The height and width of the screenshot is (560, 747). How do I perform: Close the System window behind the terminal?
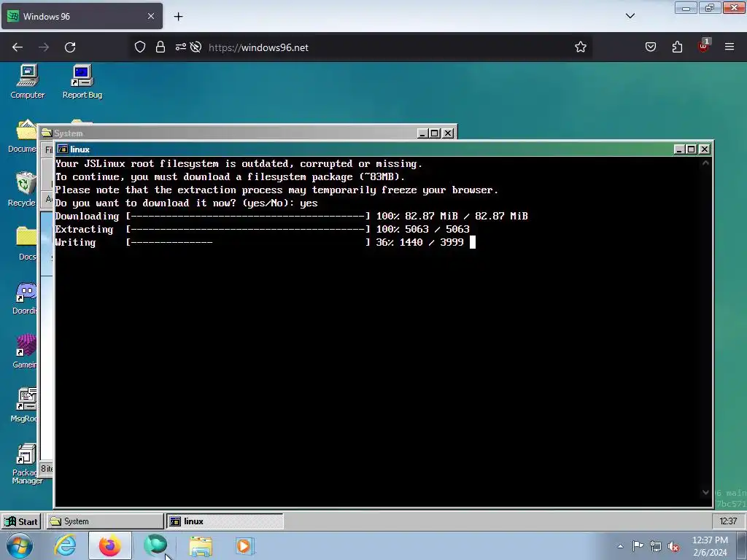[x=448, y=133]
